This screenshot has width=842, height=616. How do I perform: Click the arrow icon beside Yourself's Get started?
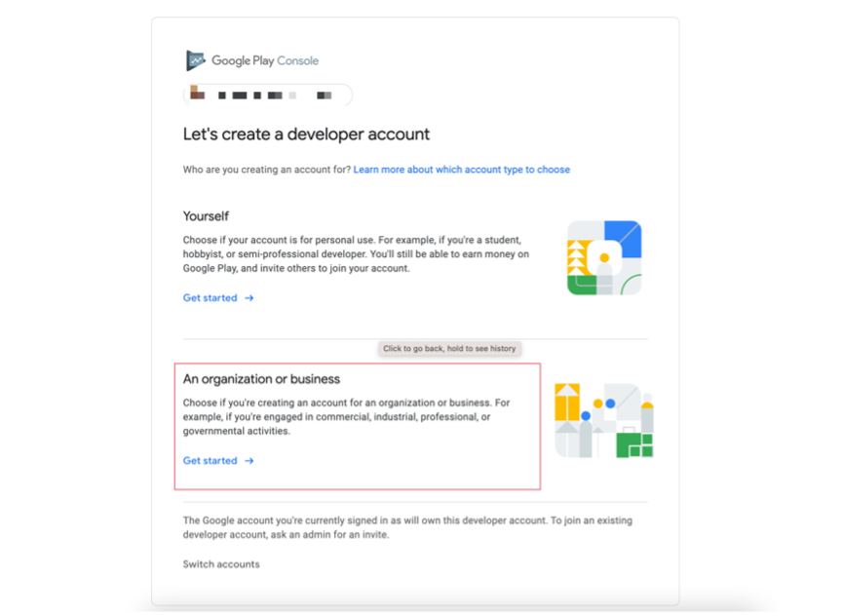click(249, 298)
